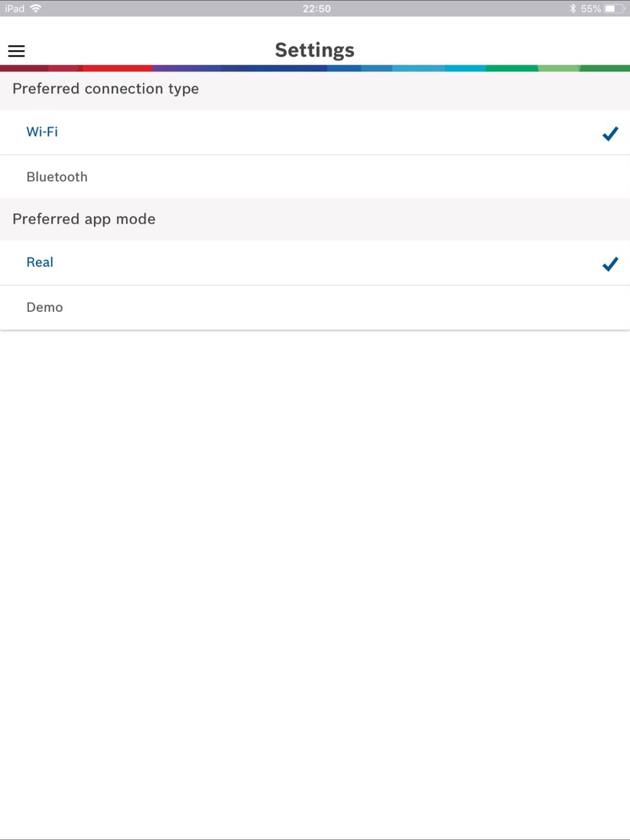Tap the iPad carrier label
This screenshot has height=840, width=630.
[14, 9]
